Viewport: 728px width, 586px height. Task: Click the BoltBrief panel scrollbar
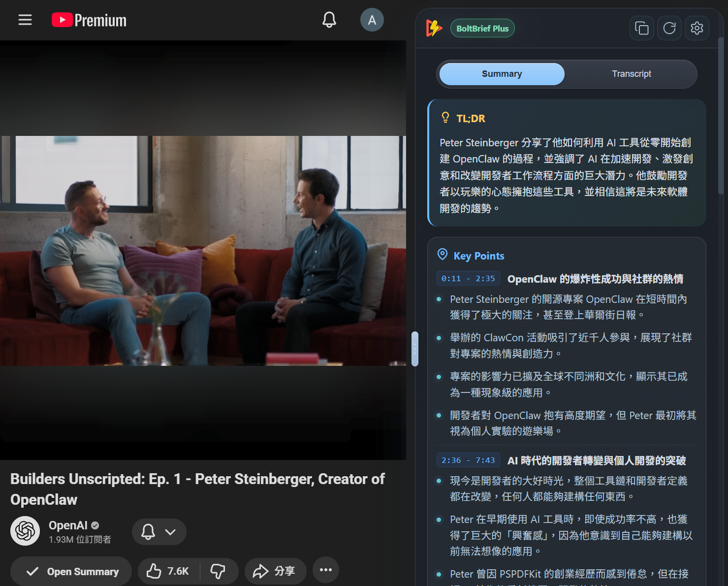[721, 116]
